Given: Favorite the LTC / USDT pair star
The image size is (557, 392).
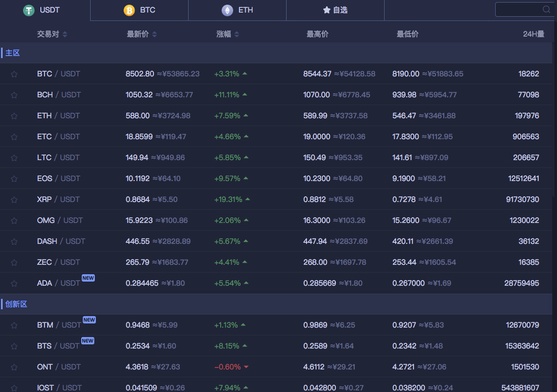Looking at the screenshot, I should coord(14,158).
